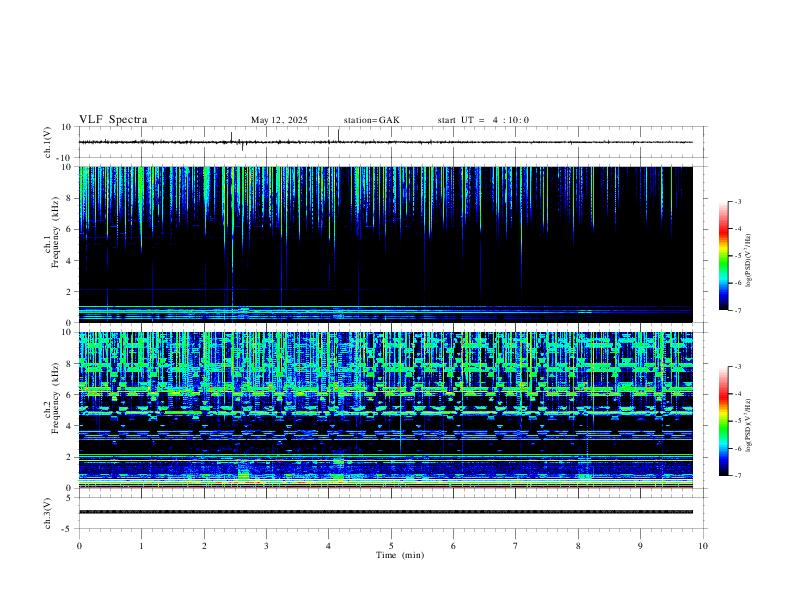Viewport: 792px width, 612px height.
Task: Click the time axis tick label '3'
Action: point(266,546)
